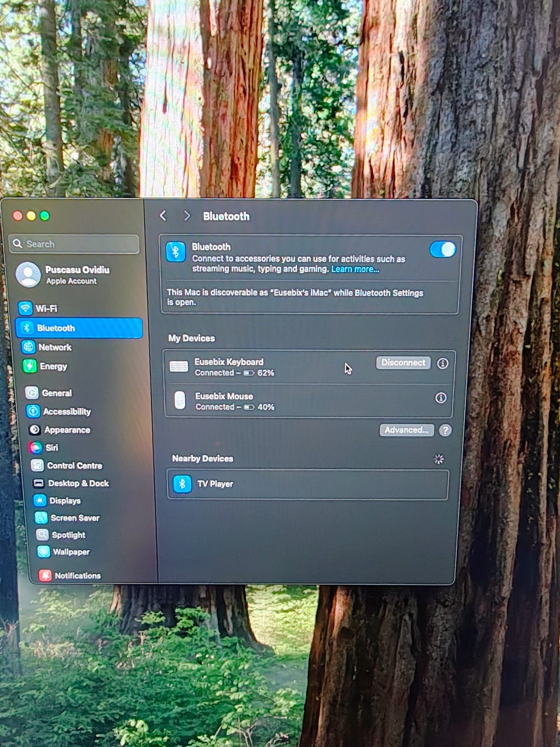
Task: Click the Displays icon
Action: (x=40, y=501)
